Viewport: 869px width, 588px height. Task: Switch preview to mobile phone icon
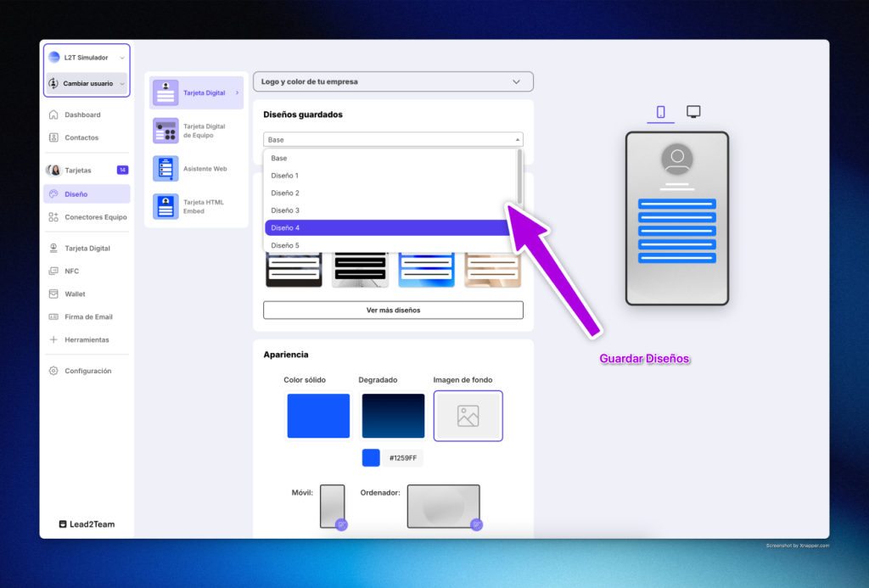661,112
